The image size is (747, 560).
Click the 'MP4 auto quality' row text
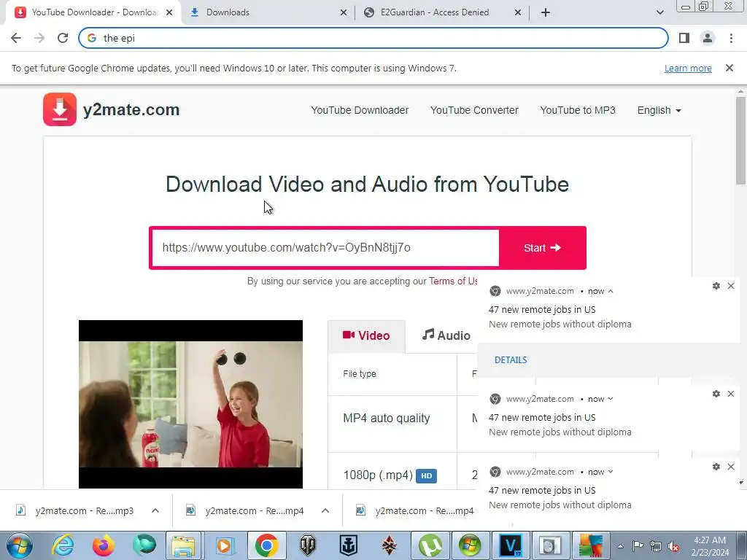pyautogui.click(x=387, y=418)
